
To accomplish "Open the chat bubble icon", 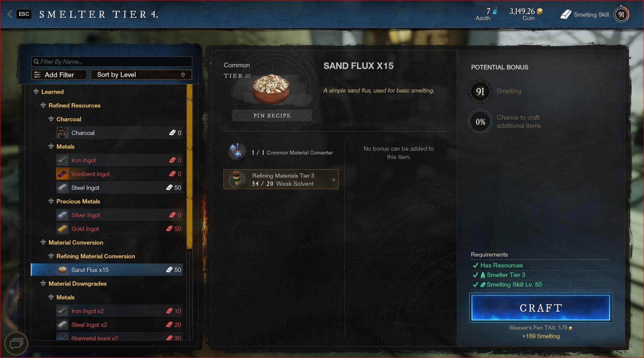I will [x=16, y=343].
